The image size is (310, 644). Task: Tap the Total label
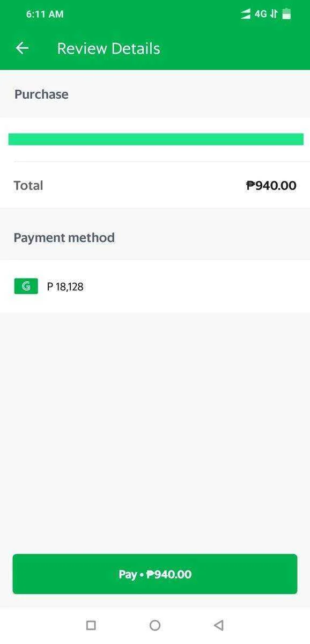click(x=28, y=186)
